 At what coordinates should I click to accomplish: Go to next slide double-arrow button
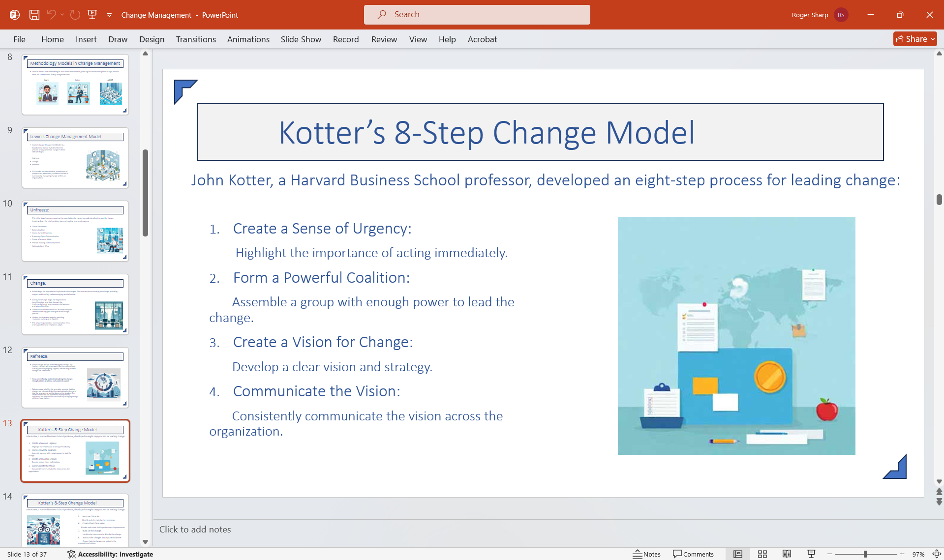pos(939,502)
